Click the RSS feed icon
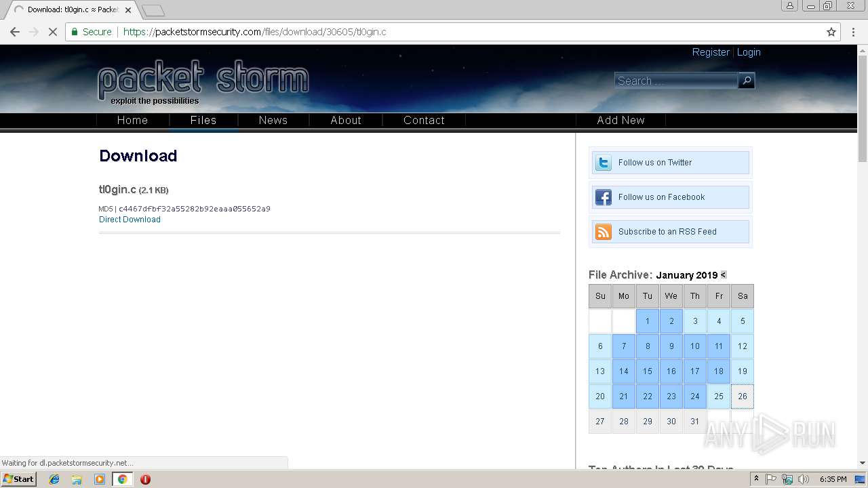 click(603, 232)
